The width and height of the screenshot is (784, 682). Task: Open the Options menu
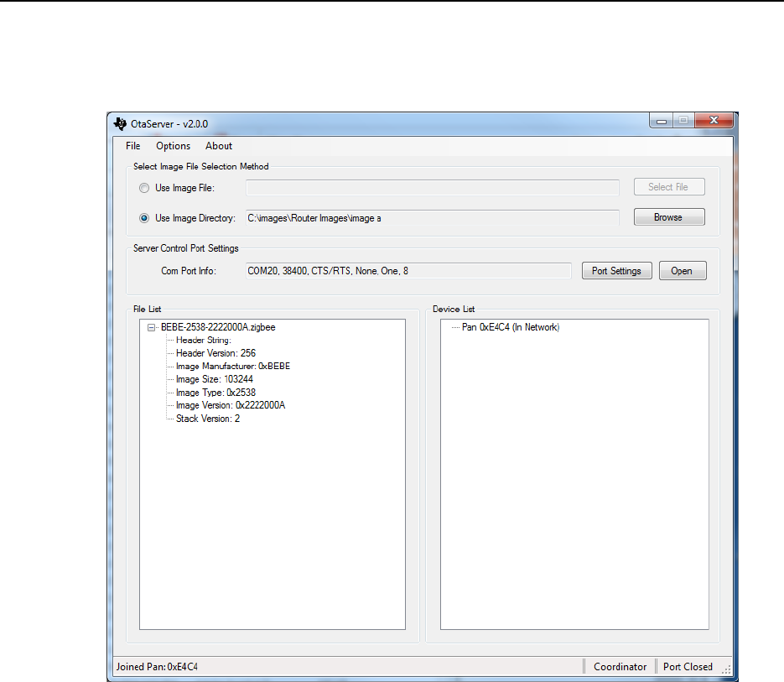[x=173, y=146]
